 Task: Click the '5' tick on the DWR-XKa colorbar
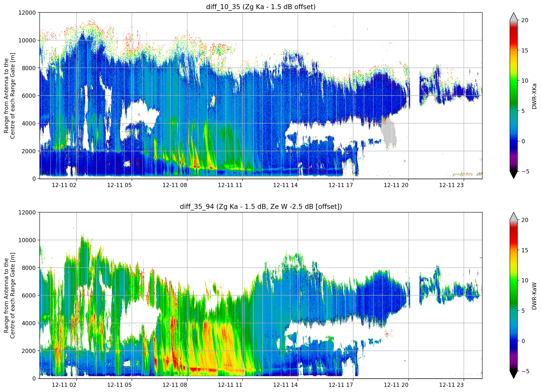[523, 111]
